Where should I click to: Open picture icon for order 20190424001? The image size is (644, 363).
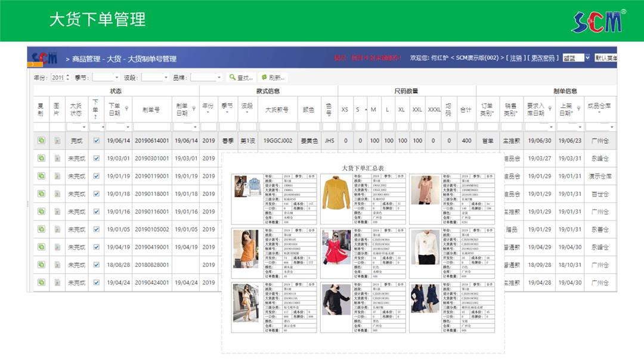tap(57, 282)
